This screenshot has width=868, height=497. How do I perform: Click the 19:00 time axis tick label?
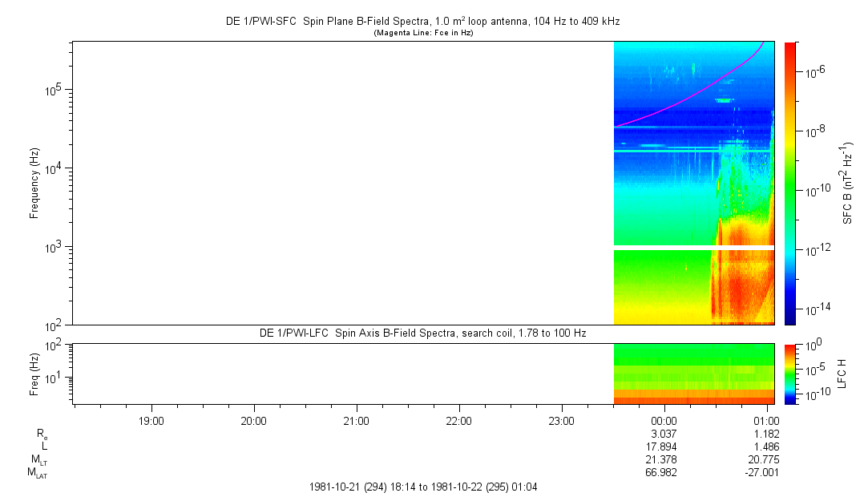click(151, 420)
